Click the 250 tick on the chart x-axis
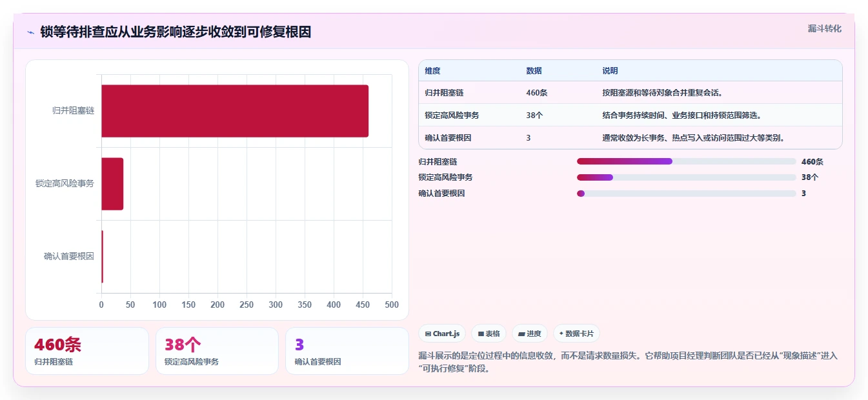868x400 pixels. 247,305
